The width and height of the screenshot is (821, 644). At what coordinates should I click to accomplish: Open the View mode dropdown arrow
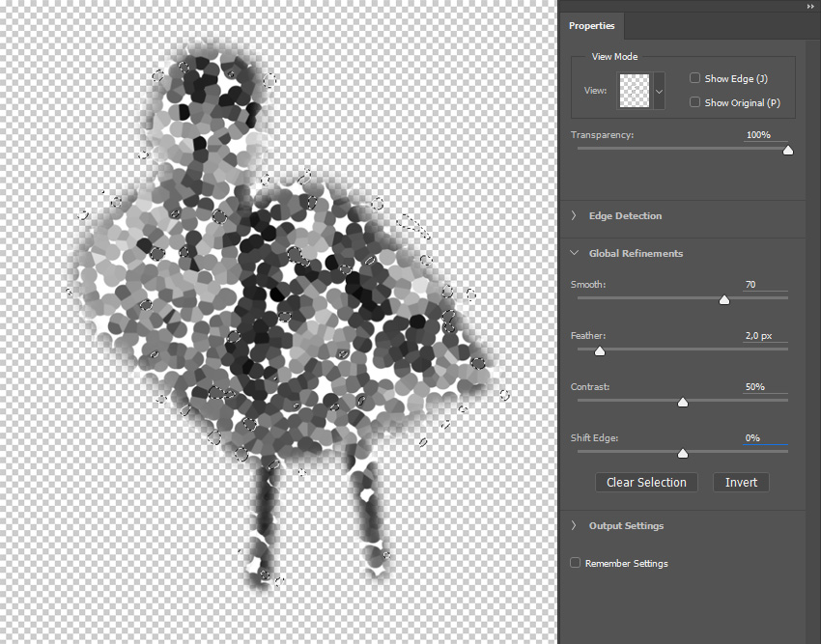pos(660,91)
